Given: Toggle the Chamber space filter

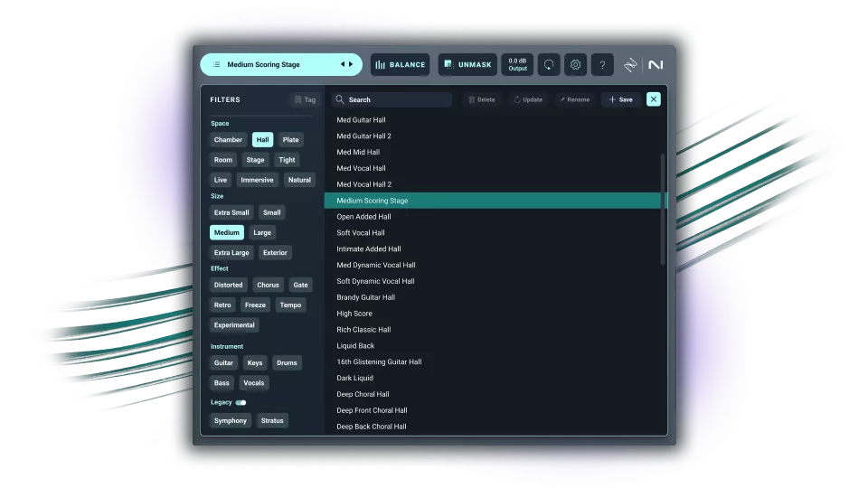Looking at the screenshot, I should click(228, 140).
